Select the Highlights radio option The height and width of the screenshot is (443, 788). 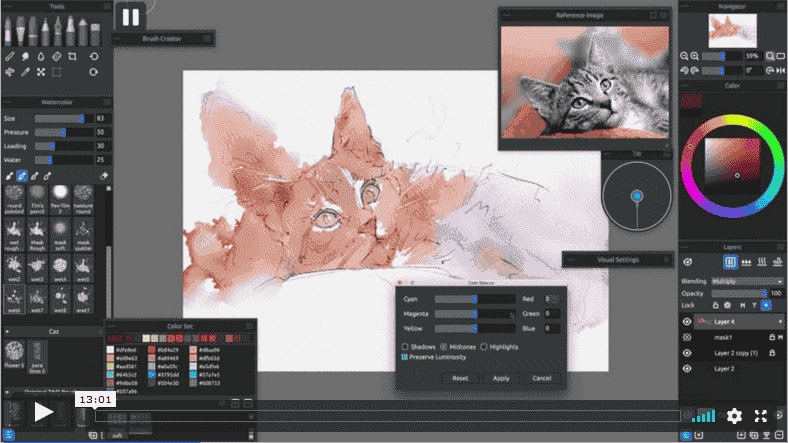pyautogui.click(x=483, y=347)
